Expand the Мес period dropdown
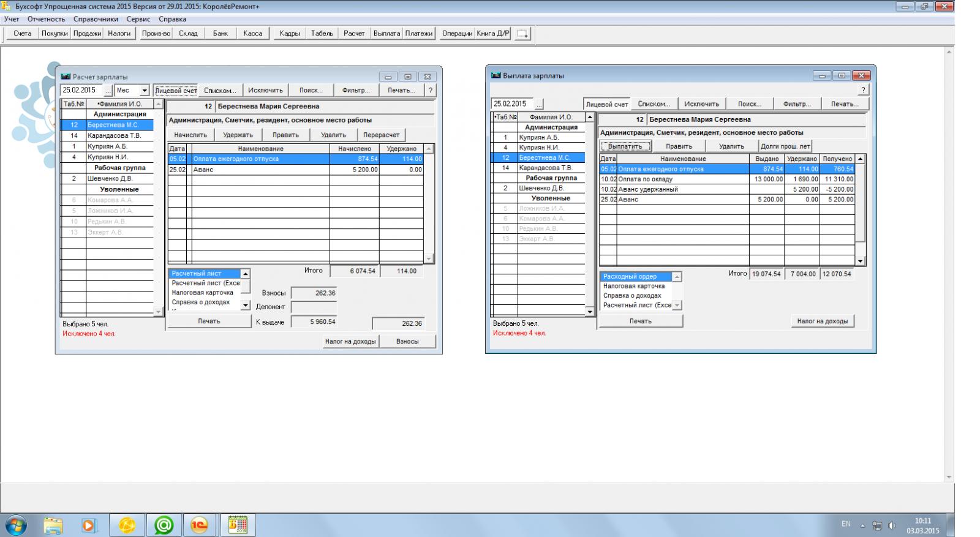This screenshot has height=537, width=980. click(x=145, y=91)
